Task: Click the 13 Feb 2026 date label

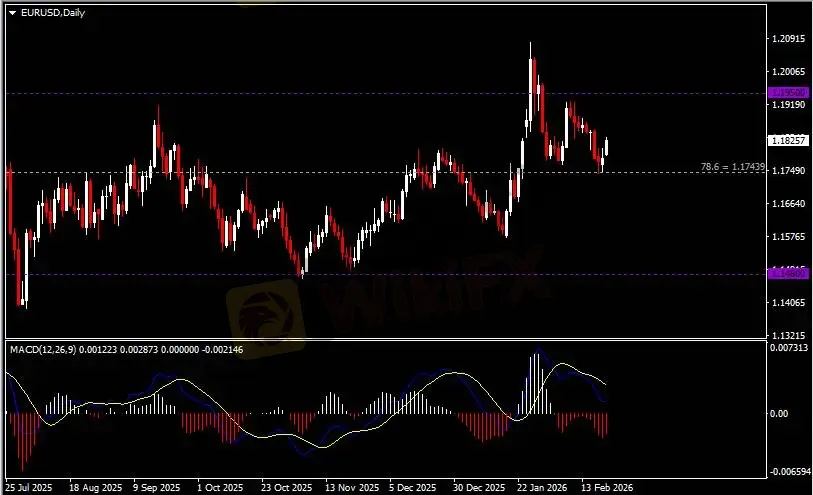Action: (607, 488)
